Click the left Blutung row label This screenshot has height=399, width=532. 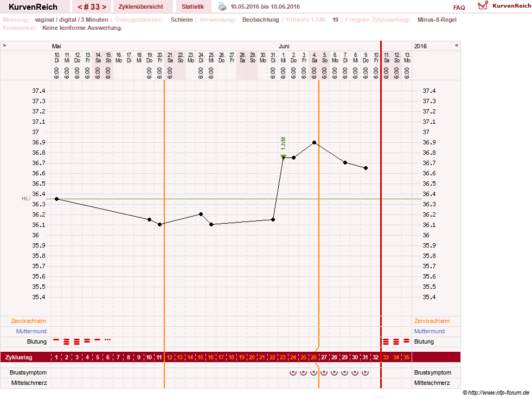click(x=37, y=341)
